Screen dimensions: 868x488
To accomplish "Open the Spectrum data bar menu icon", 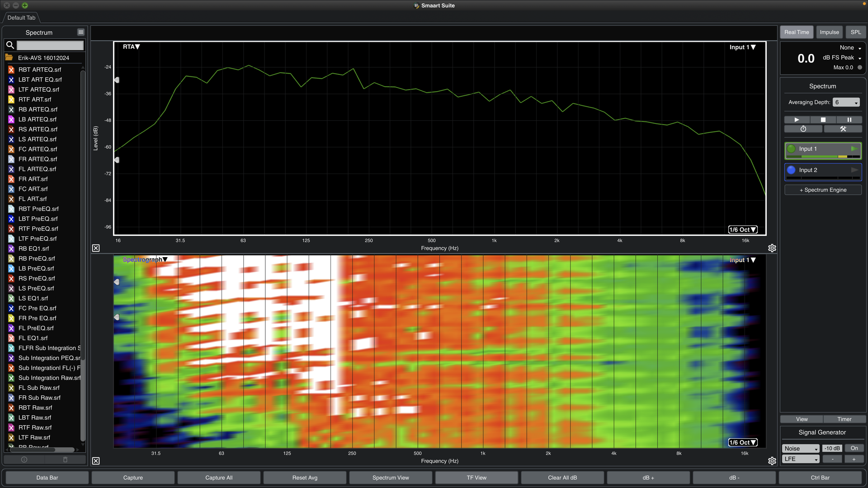I will [80, 32].
